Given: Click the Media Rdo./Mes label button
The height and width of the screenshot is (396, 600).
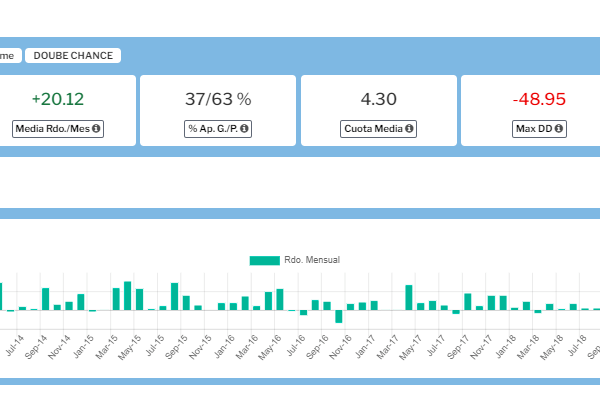Looking at the screenshot, I should coord(58,129).
